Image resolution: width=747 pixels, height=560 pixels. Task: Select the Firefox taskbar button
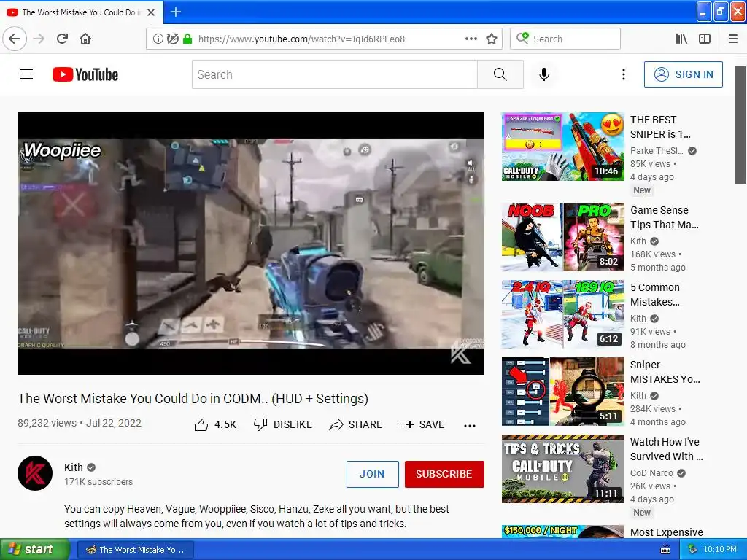coord(135,550)
